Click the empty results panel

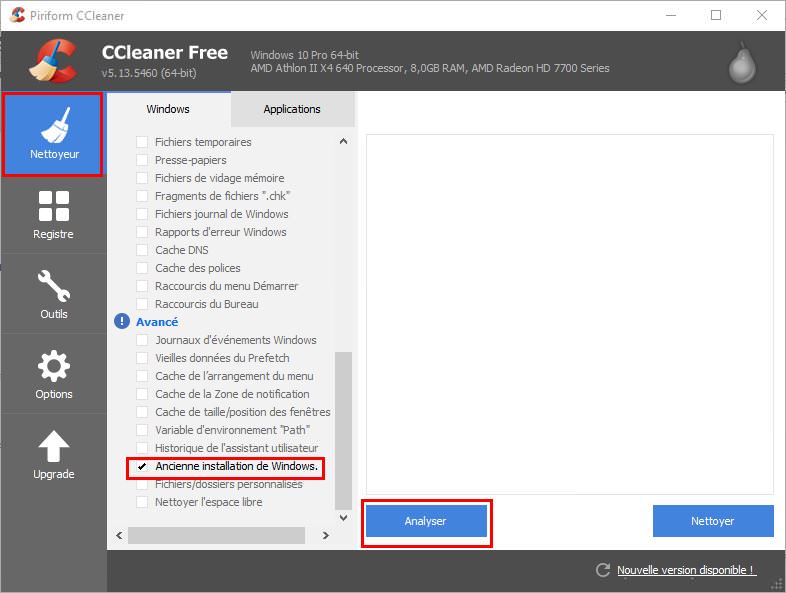pos(570,314)
